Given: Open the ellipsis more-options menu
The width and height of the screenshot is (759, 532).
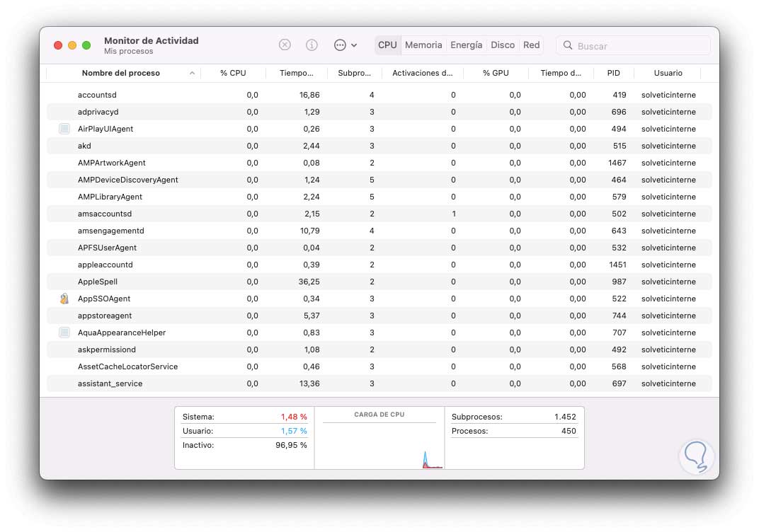Looking at the screenshot, I should tap(345, 45).
